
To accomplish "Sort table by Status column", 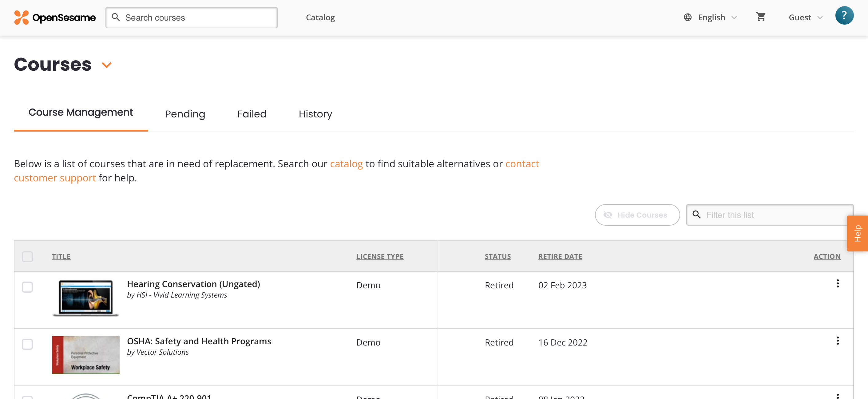I will coord(498,256).
